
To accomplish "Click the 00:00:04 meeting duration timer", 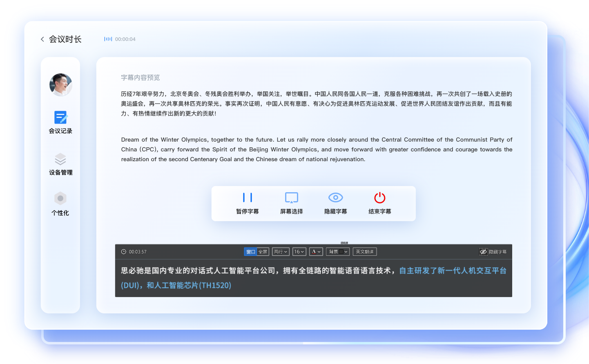I will pyautogui.click(x=125, y=39).
